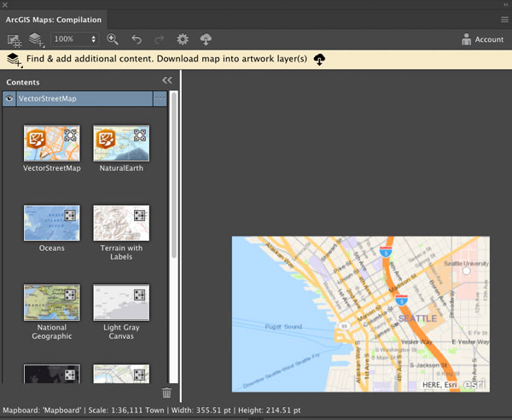Click the Contents panel vertical scrollbar
This screenshot has width=512, height=420.
click(x=174, y=175)
